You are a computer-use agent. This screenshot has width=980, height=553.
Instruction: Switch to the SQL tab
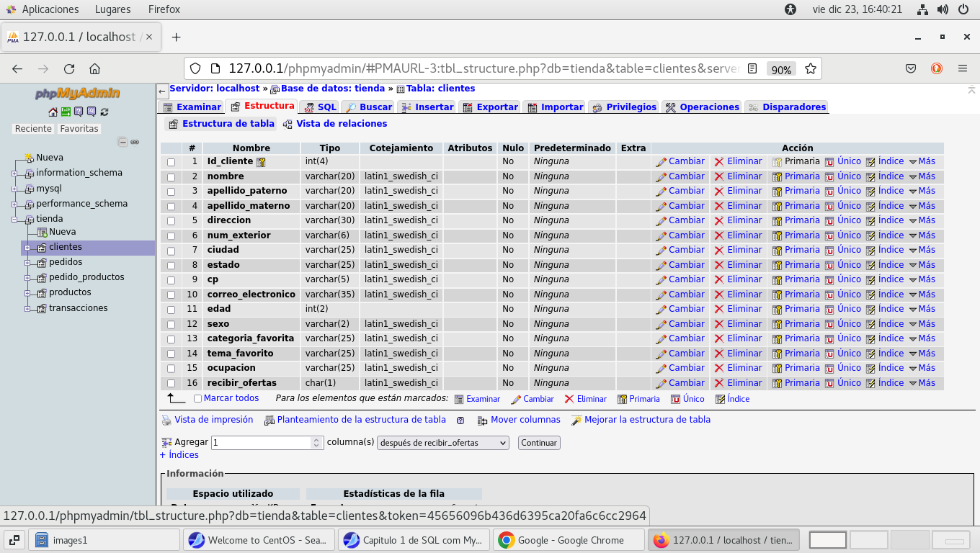click(x=321, y=107)
